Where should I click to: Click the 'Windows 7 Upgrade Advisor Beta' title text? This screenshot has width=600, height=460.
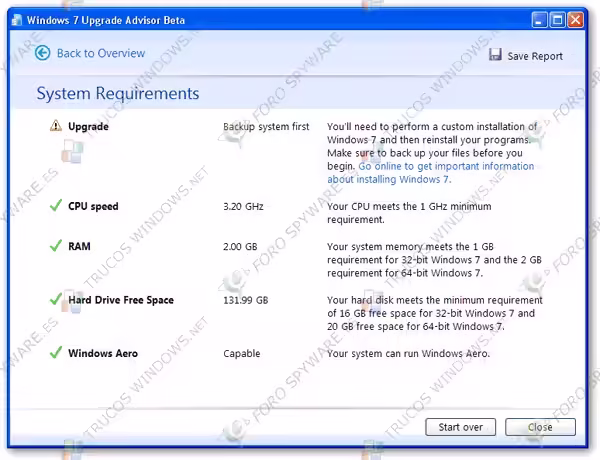tap(106, 20)
